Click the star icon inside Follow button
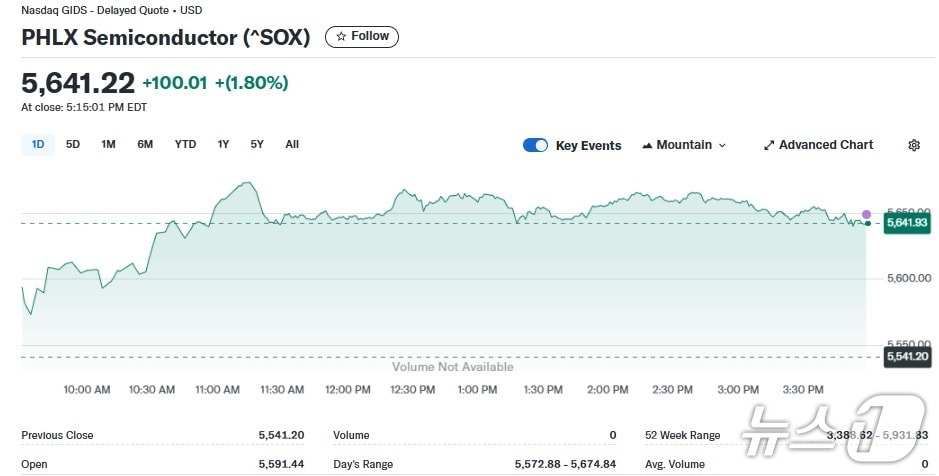This screenshot has height=476, width=939. [x=341, y=37]
